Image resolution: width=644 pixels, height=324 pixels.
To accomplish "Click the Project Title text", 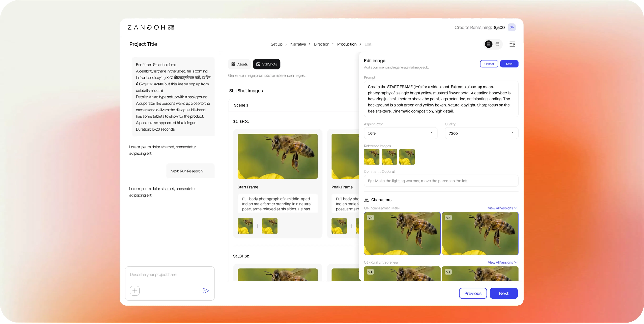I will [143, 44].
